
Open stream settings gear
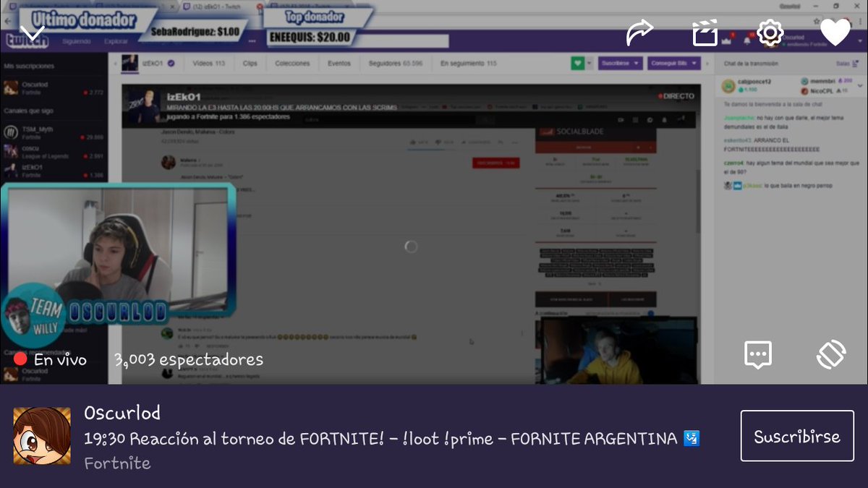pyautogui.click(x=770, y=33)
